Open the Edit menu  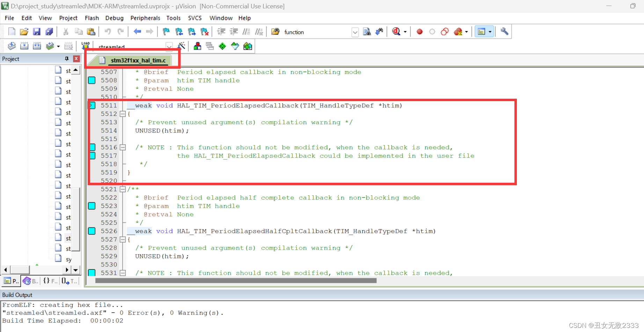point(27,18)
